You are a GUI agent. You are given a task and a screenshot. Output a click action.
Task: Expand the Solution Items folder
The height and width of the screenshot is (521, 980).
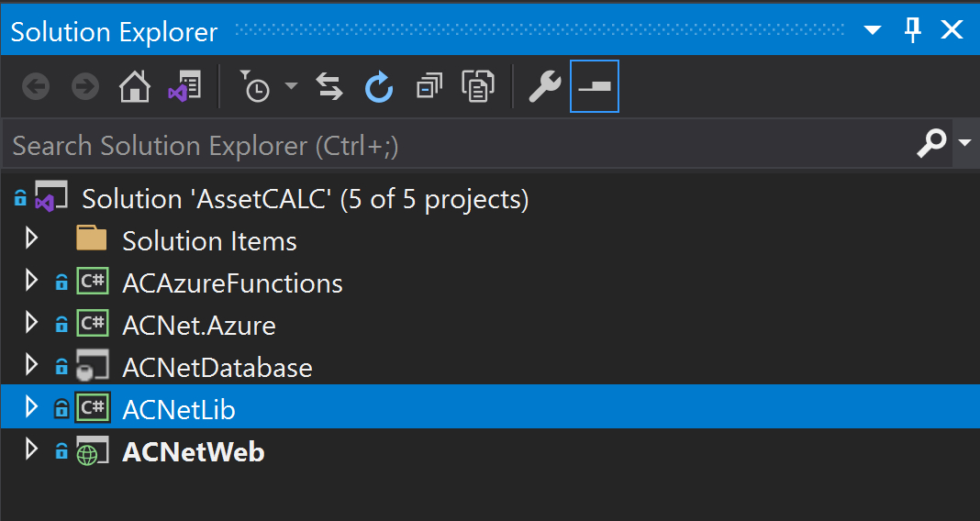click(x=31, y=239)
